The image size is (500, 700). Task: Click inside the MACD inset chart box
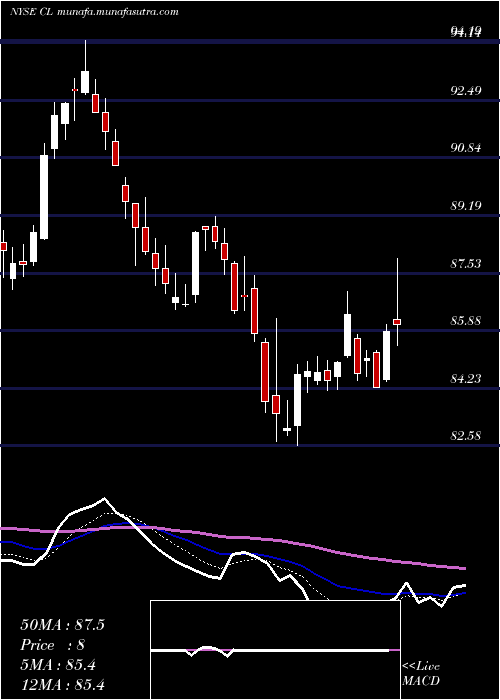click(275, 650)
